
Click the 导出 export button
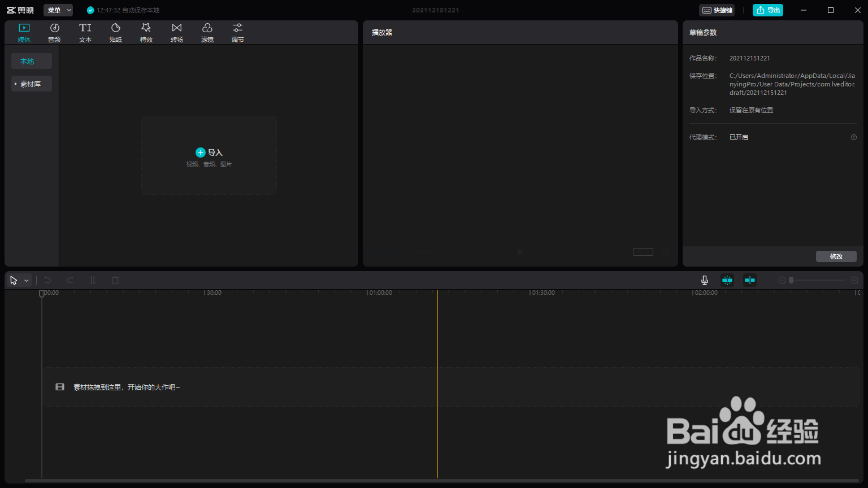click(768, 10)
